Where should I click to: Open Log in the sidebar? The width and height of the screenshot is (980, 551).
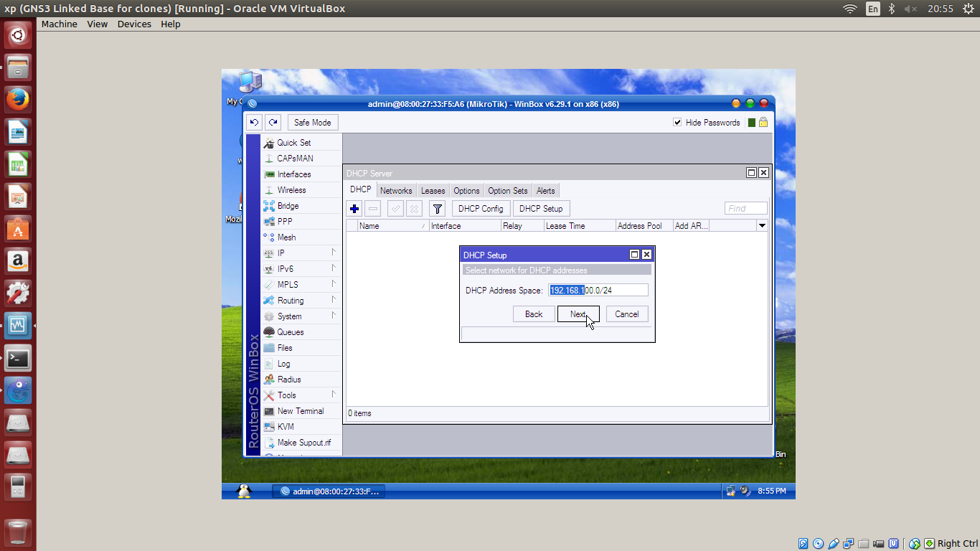click(301, 364)
